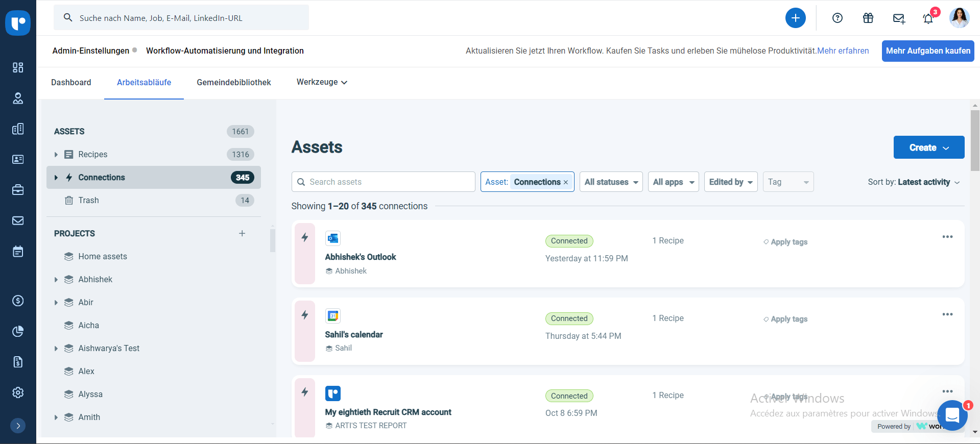Open Abhishek's Outlook connection
980x444 pixels.
361,257
